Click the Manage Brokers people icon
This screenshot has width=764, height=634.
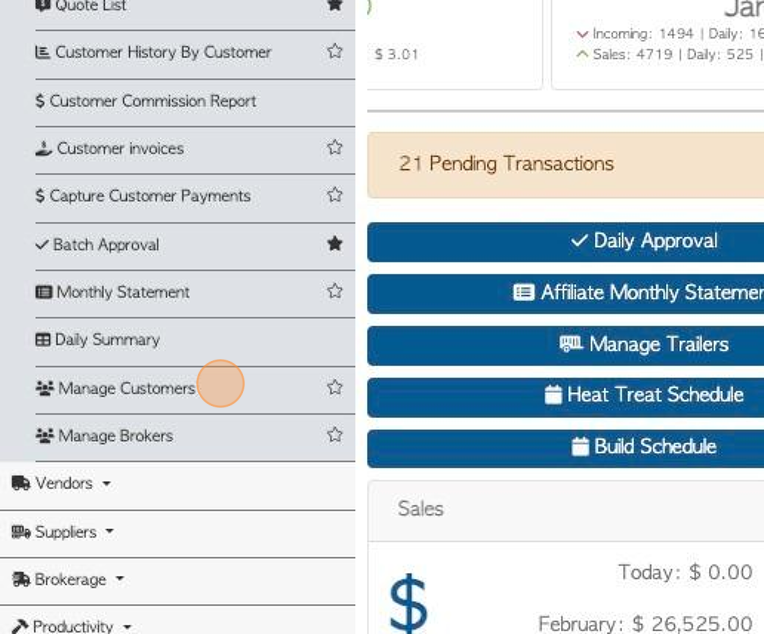(44, 436)
